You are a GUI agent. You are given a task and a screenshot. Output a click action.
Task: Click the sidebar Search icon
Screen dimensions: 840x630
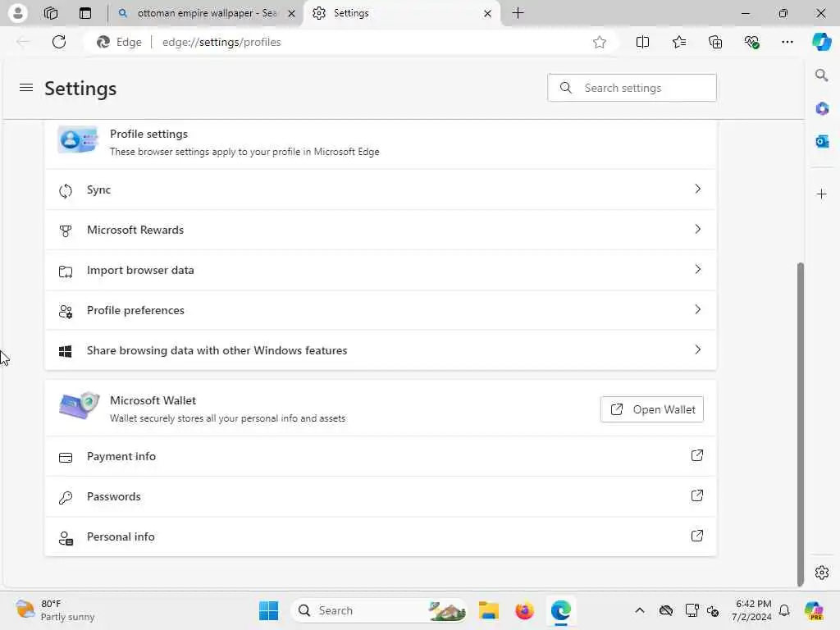(821, 75)
